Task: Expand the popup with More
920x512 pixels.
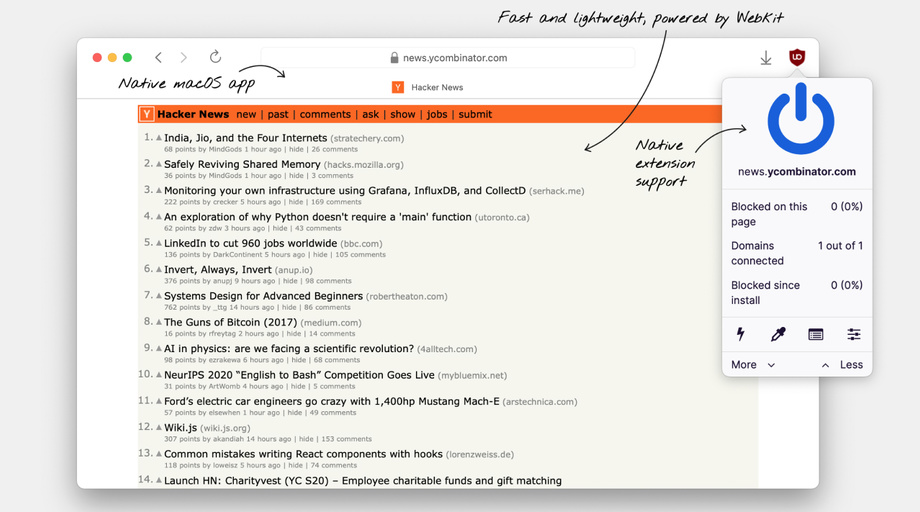Action: pyautogui.click(x=753, y=365)
